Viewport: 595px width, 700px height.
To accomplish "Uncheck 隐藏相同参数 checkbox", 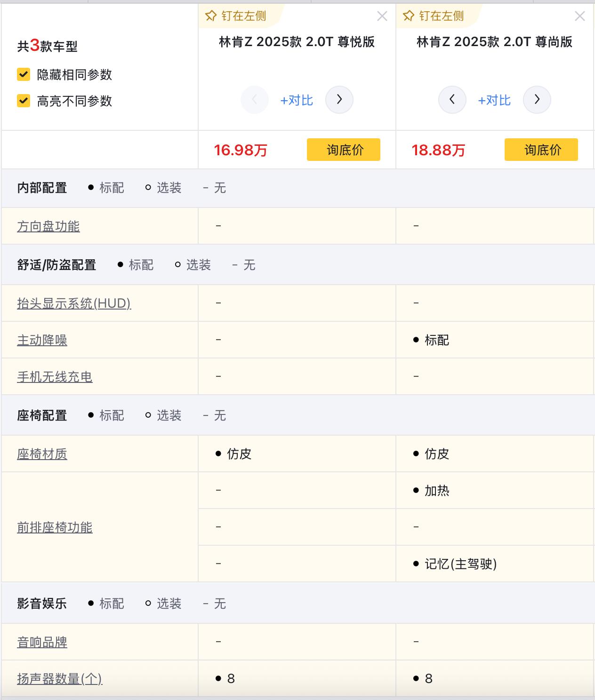I will tap(24, 74).
